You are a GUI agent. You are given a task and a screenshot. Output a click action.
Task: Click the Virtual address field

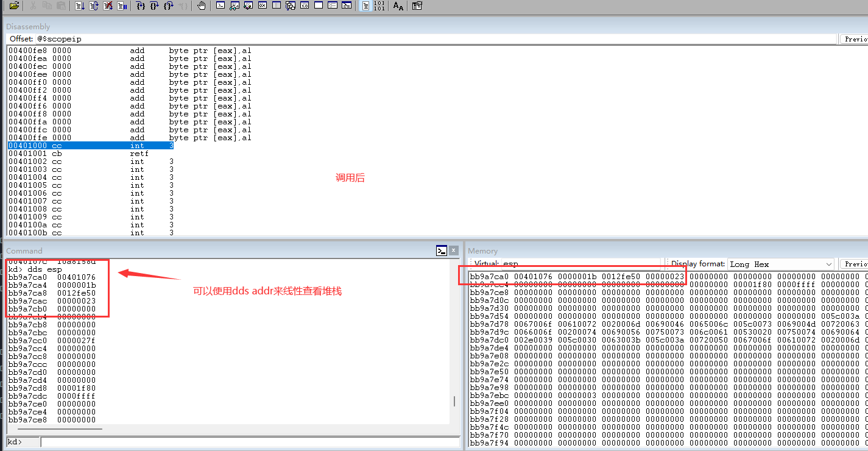585,264
